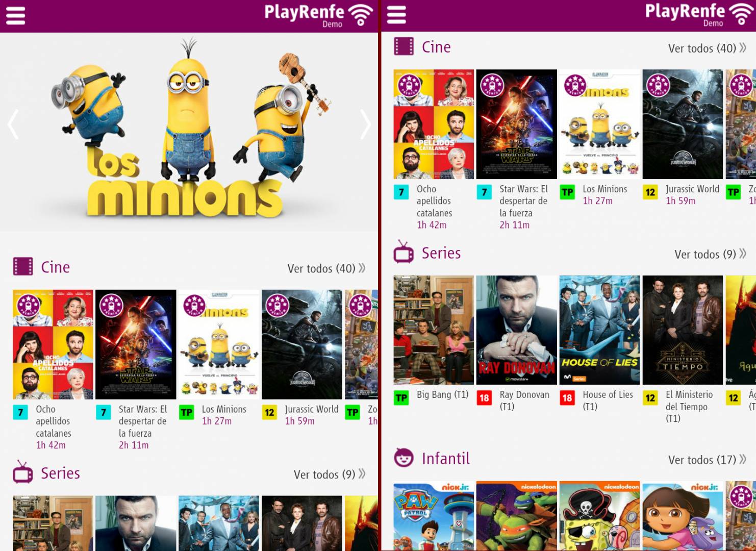The width and height of the screenshot is (756, 551).
Task: Open Ver todos (40) in left Cine section
Action: (326, 268)
